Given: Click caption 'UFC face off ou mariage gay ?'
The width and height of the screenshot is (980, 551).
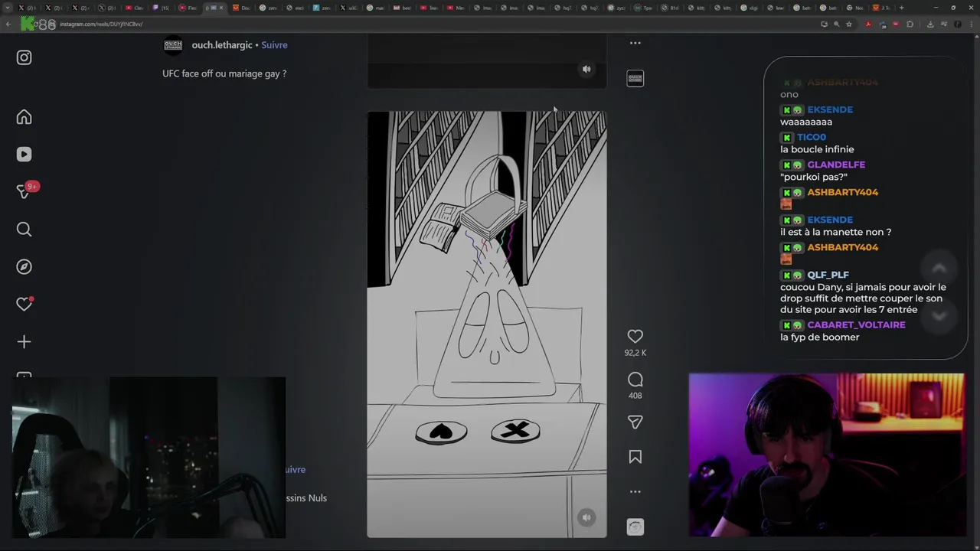Looking at the screenshot, I should 224,73.
